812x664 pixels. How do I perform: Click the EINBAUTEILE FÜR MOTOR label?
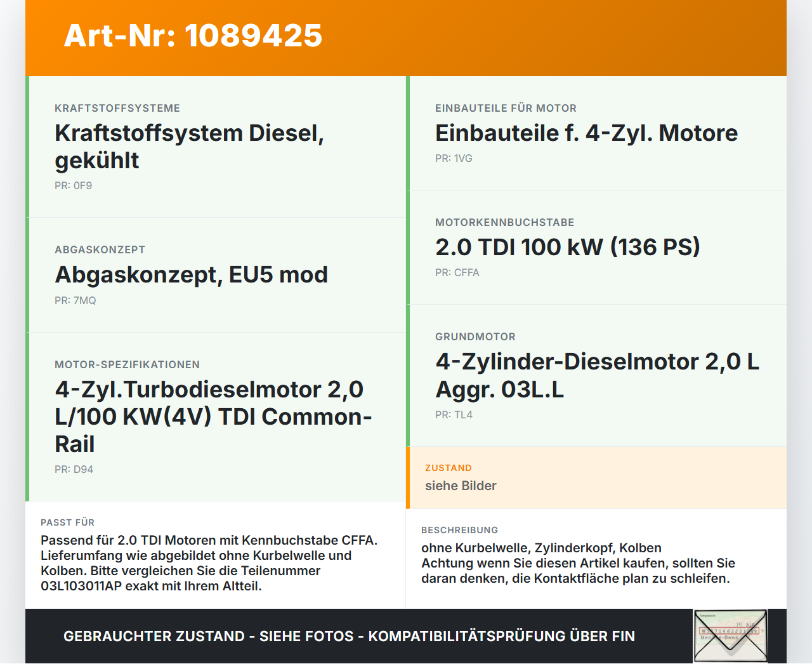[506, 109]
